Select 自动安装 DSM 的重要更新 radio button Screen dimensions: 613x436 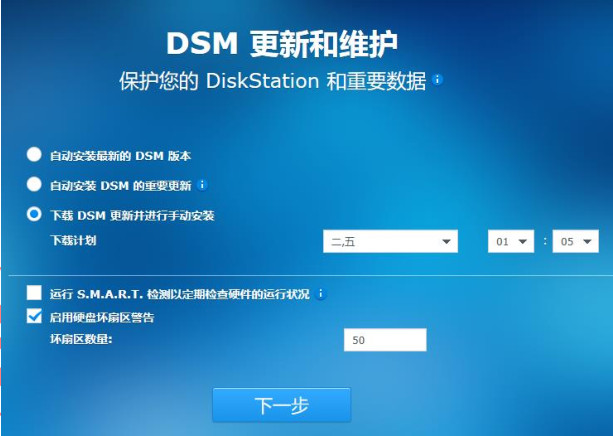[x=34, y=184]
